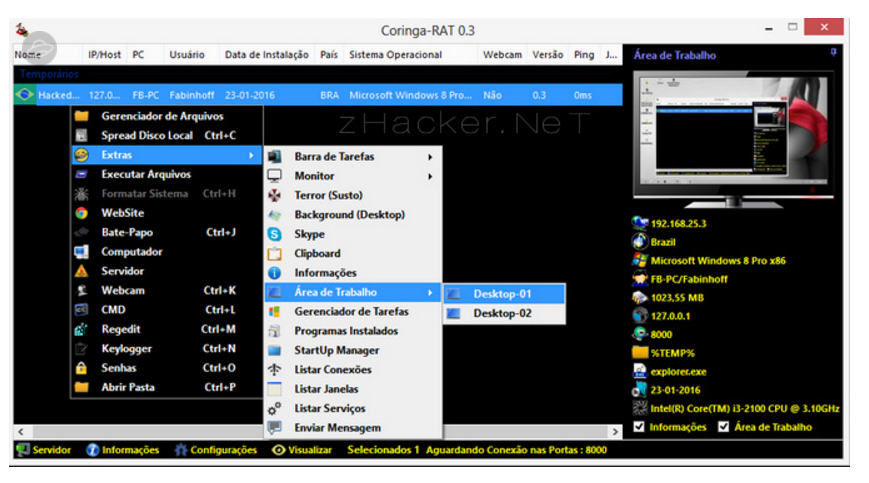Click the Gerenciador de Arquivos folder icon

[x=81, y=116]
